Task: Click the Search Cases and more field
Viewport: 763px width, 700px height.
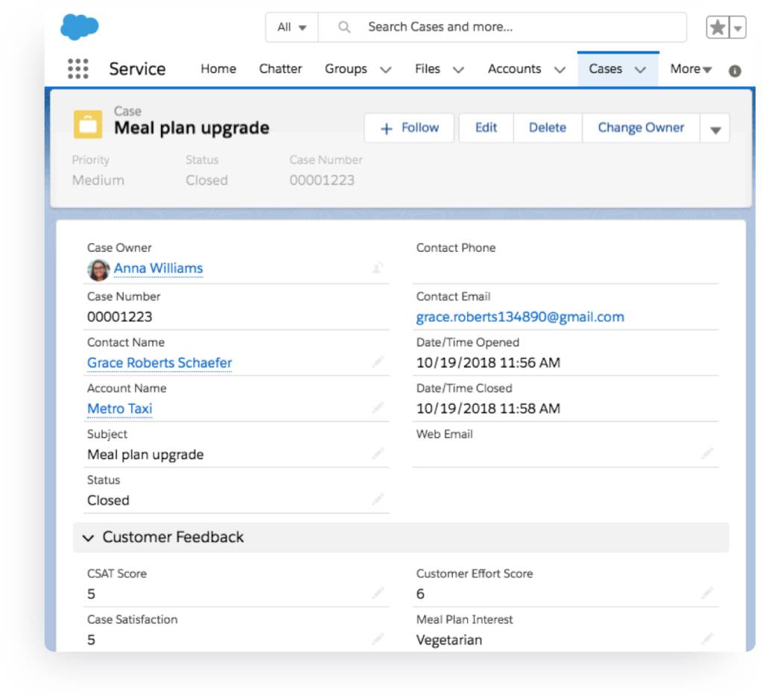Action: click(502, 28)
